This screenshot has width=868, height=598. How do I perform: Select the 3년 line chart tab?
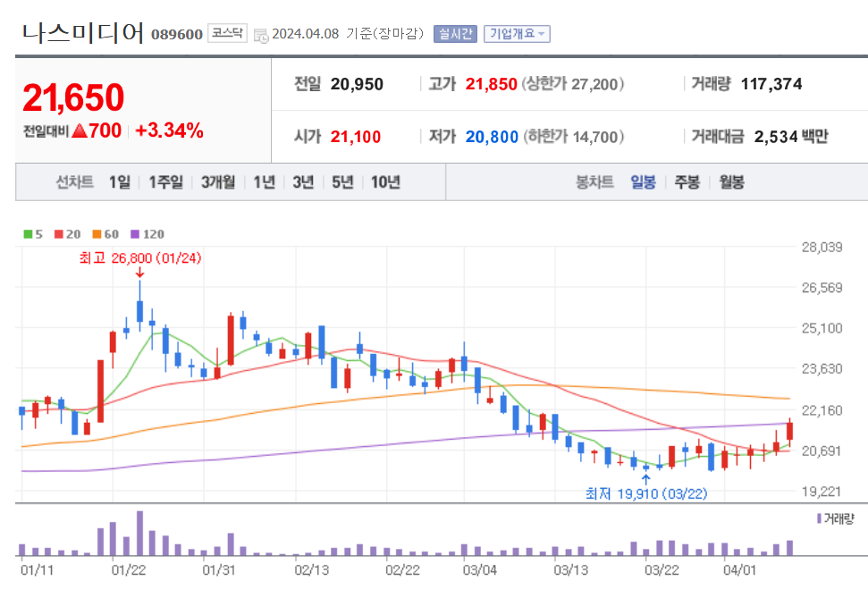coord(303,182)
